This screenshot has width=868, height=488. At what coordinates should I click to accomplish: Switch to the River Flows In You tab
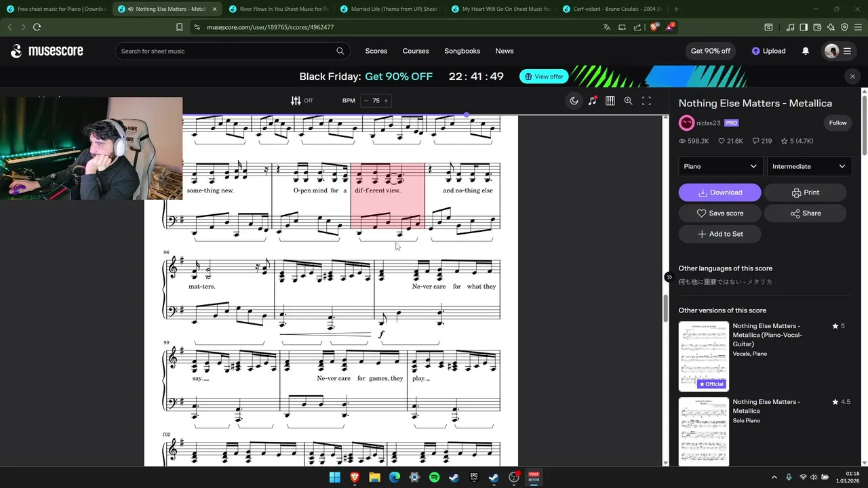[x=279, y=9]
